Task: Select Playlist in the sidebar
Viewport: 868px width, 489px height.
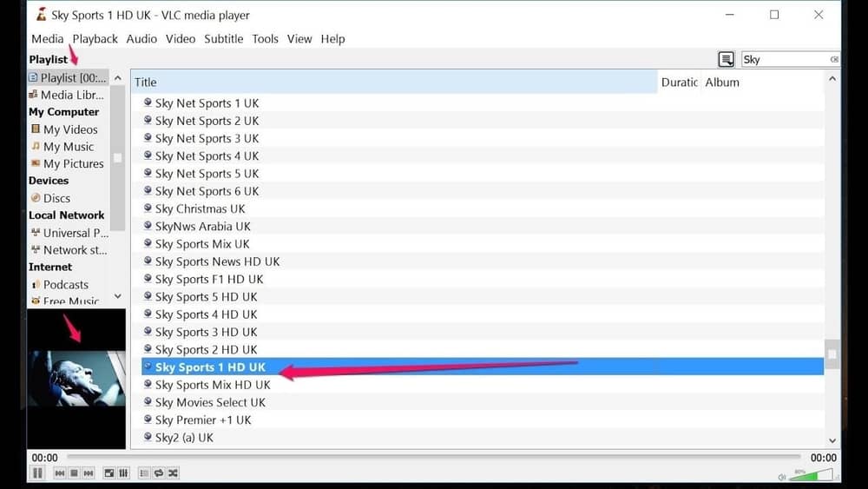Action: tap(68, 77)
